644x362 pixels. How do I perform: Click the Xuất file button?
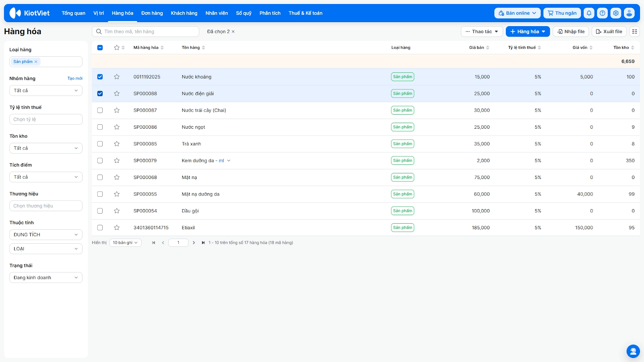tap(609, 31)
